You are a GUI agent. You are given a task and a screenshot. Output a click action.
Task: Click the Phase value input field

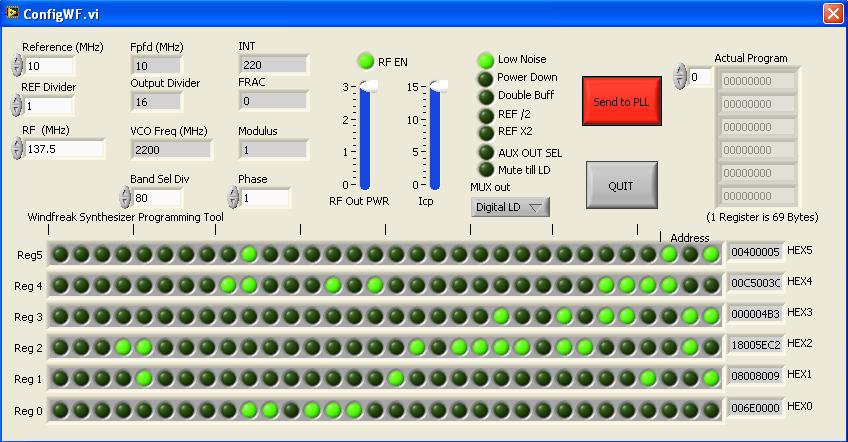point(265,198)
